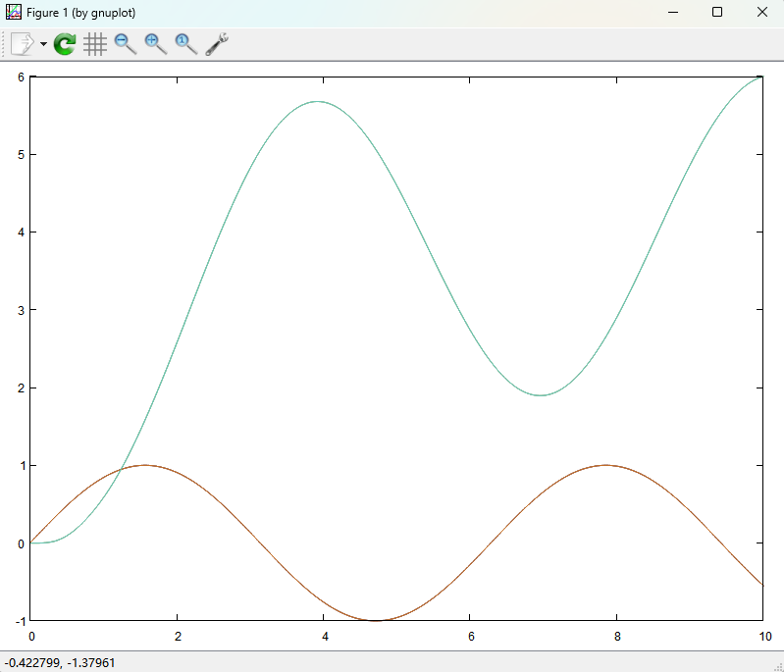Click the zoom in magnifier icon
Viewport: 784px width, 672px height.
click(156, 44)
